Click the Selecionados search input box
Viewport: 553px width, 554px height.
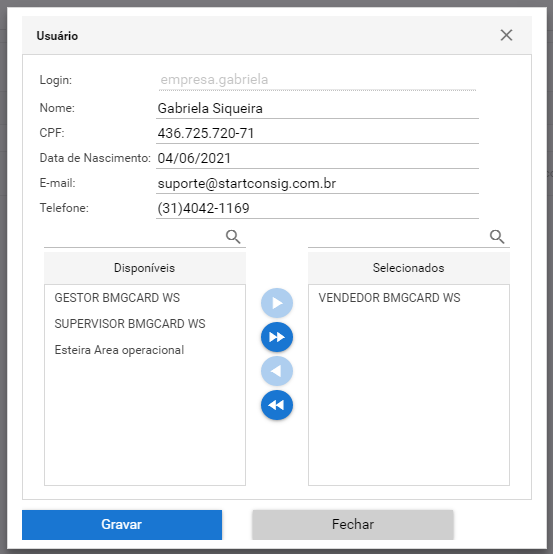point(398,237)
